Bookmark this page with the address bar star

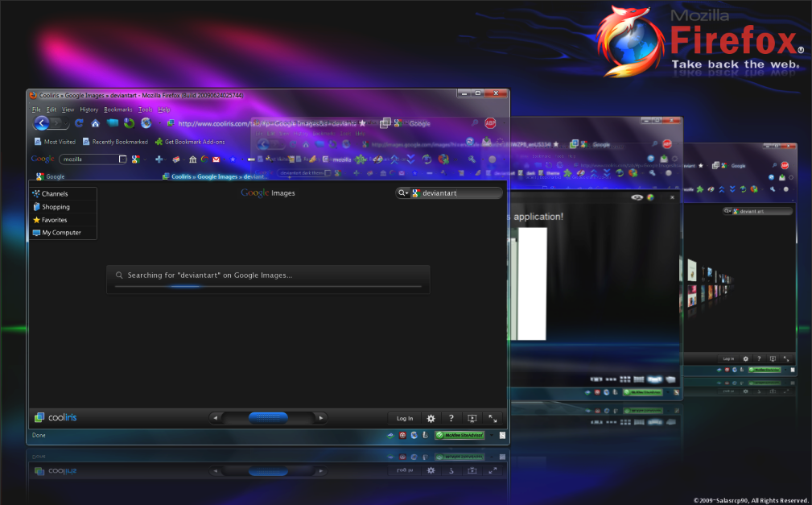click(362, 123)
